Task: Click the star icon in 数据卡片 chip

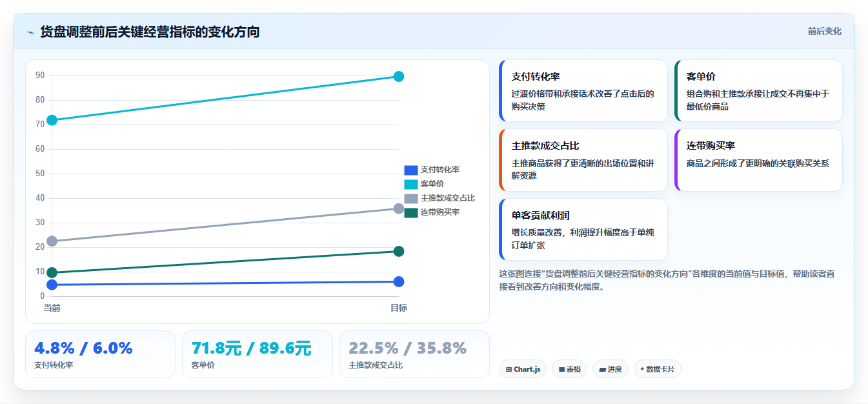Action: (x=642, y=370)
